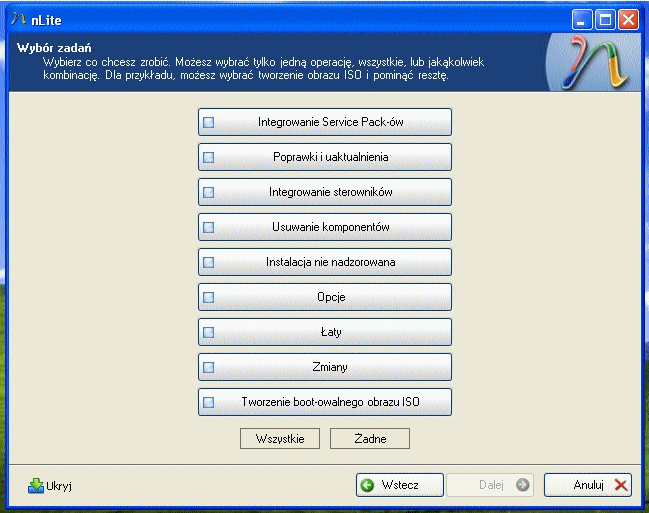Select the Opcje task button
This screenshot has width=649, height=513.
pos(324,297)
